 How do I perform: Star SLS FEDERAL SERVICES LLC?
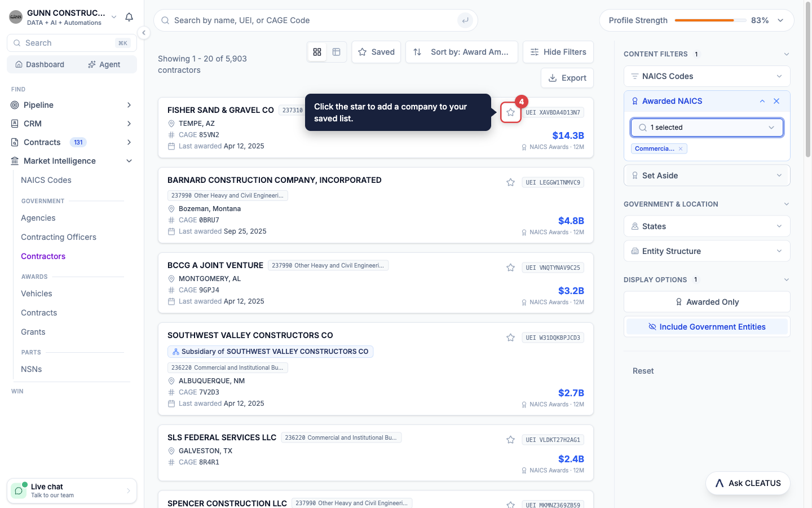point(510,440)
